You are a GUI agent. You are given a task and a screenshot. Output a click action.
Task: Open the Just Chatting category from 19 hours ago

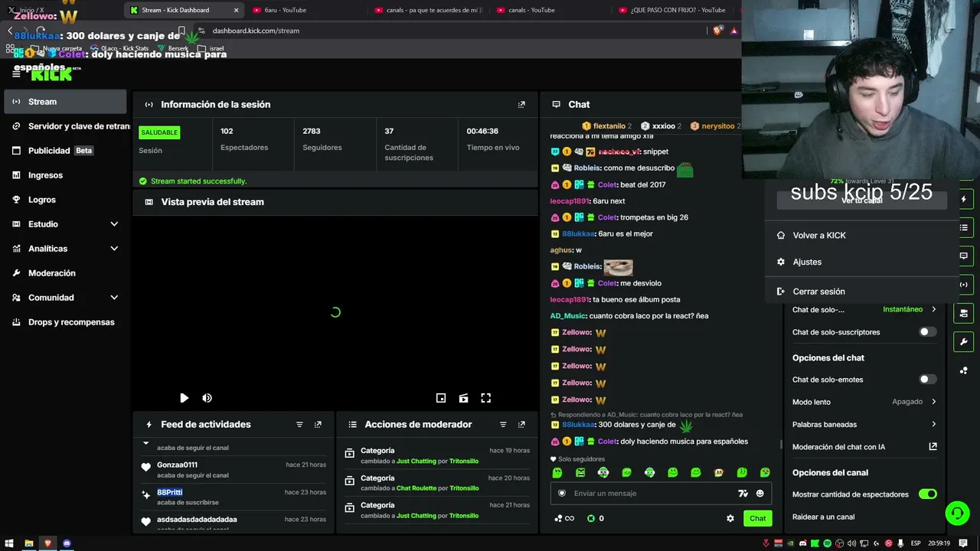pos(416,461)
